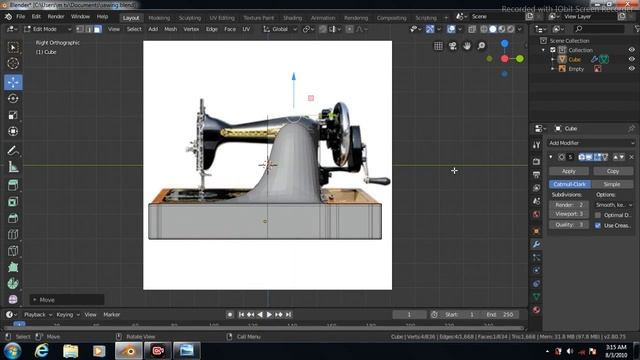Open the Global transform orientation dropdown
Viewport: 640px width, 360px height.
[280, 29]
